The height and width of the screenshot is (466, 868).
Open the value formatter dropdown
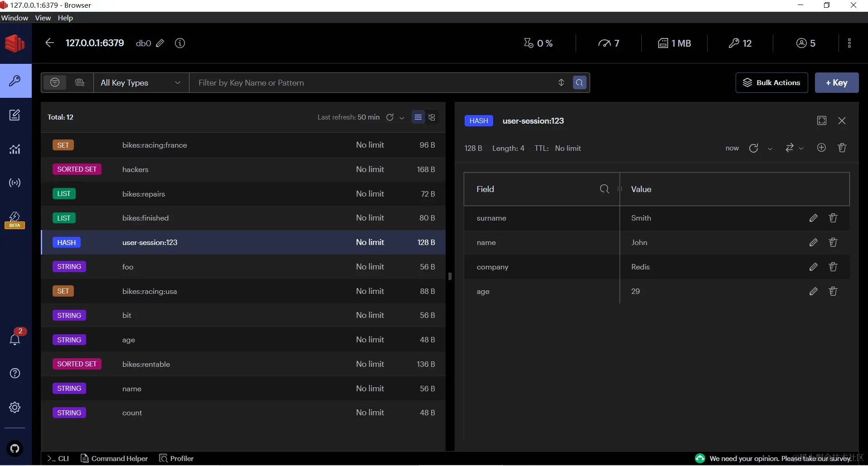794,148
